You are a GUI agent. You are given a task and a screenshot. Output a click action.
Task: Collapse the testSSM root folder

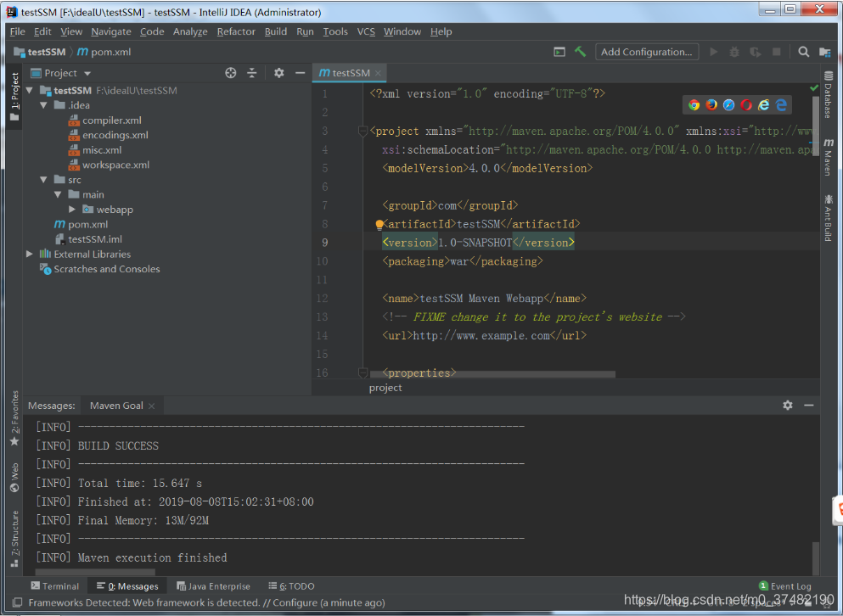coord(30,90)
